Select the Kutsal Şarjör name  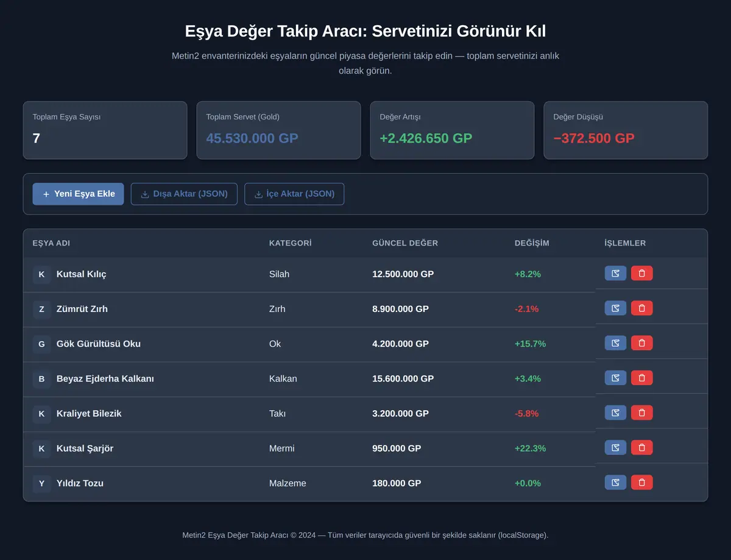pos(85,448)
